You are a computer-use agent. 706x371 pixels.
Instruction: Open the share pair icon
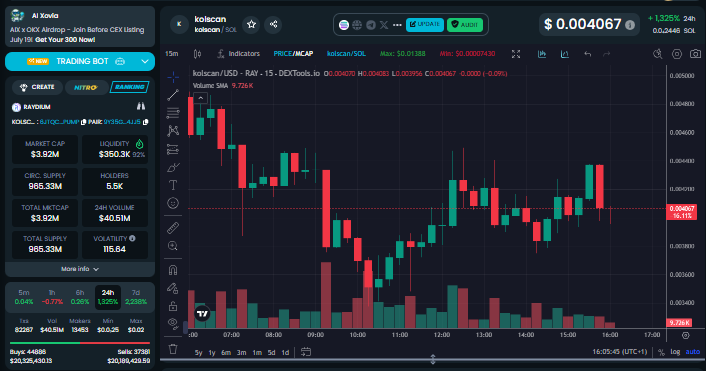273,24
